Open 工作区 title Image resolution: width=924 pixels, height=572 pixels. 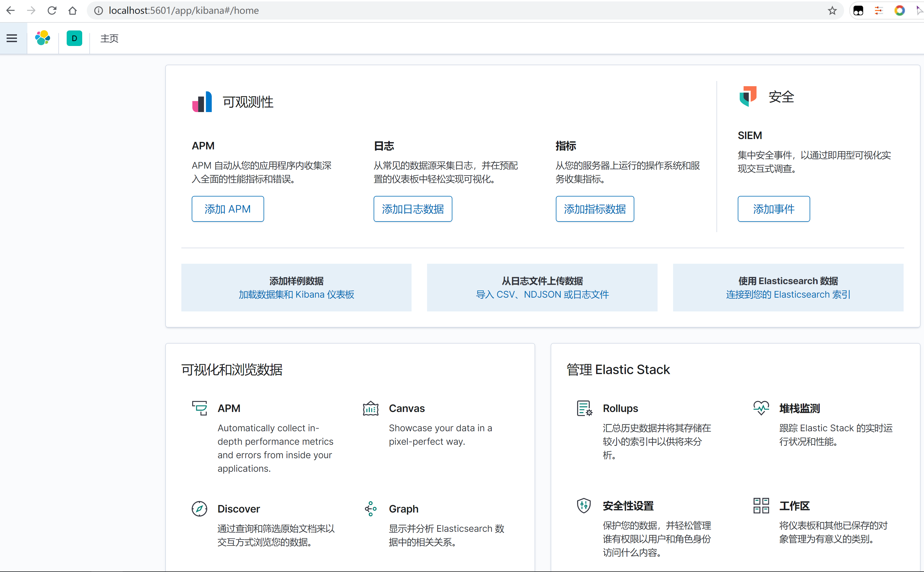(x=794, y=506)
